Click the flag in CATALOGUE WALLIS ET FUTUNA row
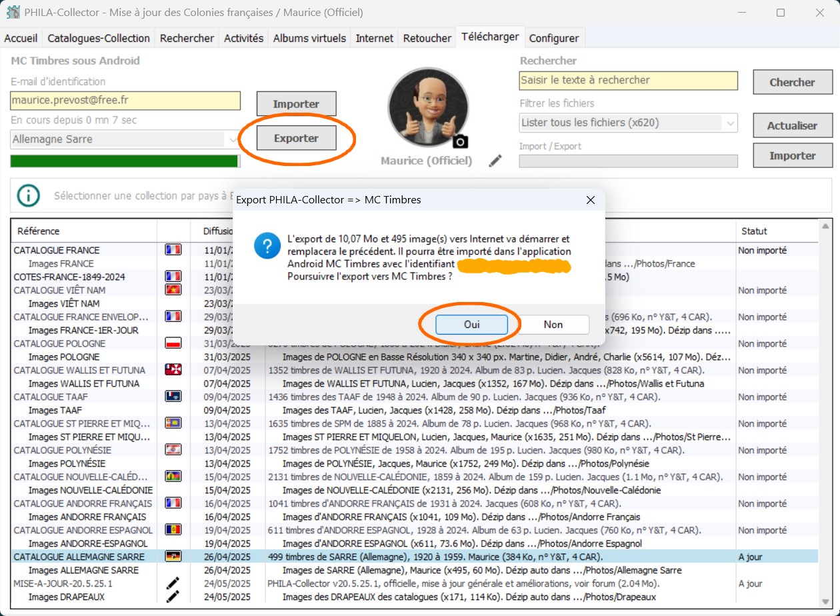 (x=173, y=370)
